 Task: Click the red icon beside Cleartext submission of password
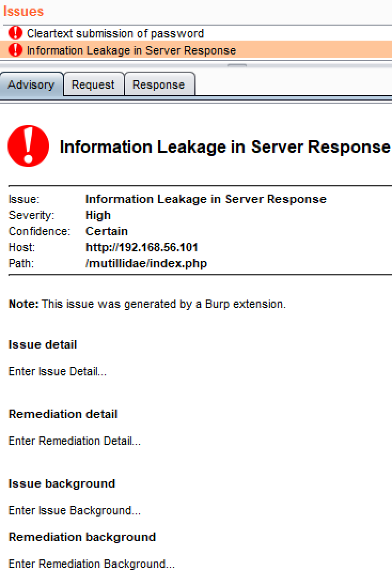tap(17, 33)
